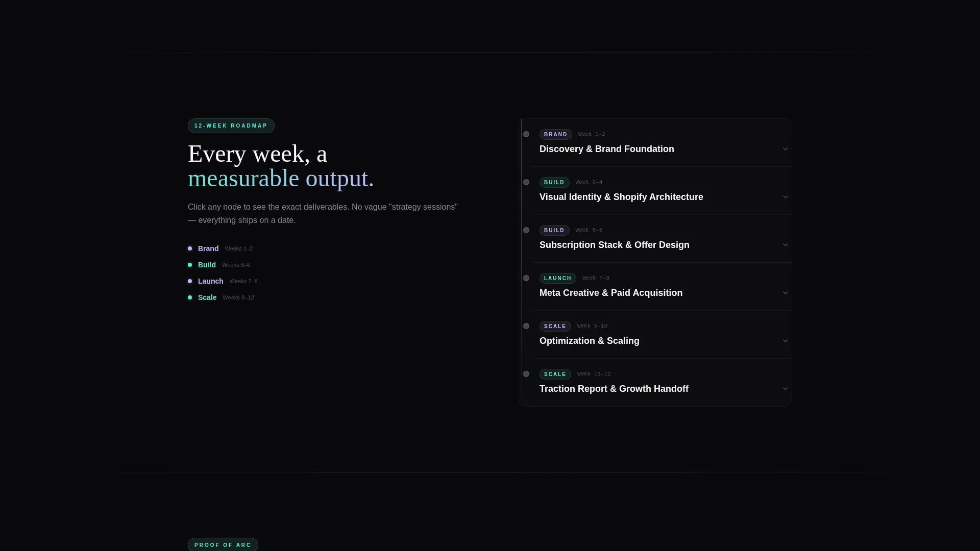This screenshot has height=551, width=980.
Task: Click the Brand legend item
Action: 220,248
